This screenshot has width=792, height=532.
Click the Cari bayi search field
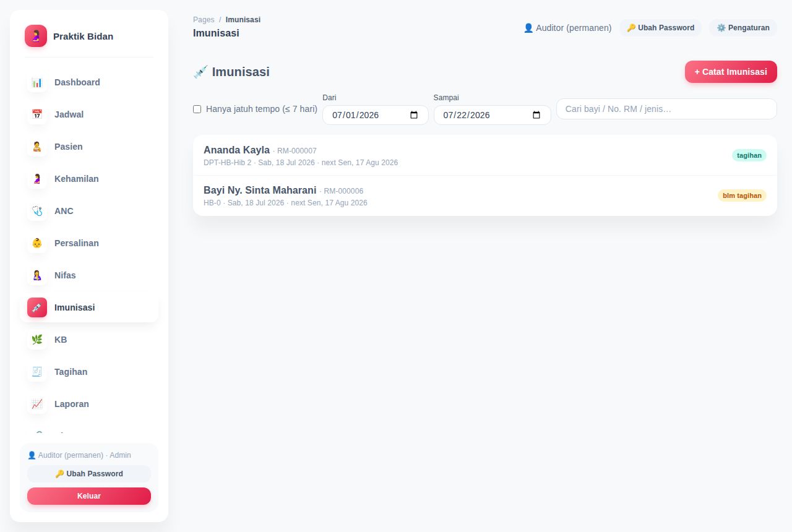[x=666, y=109]
